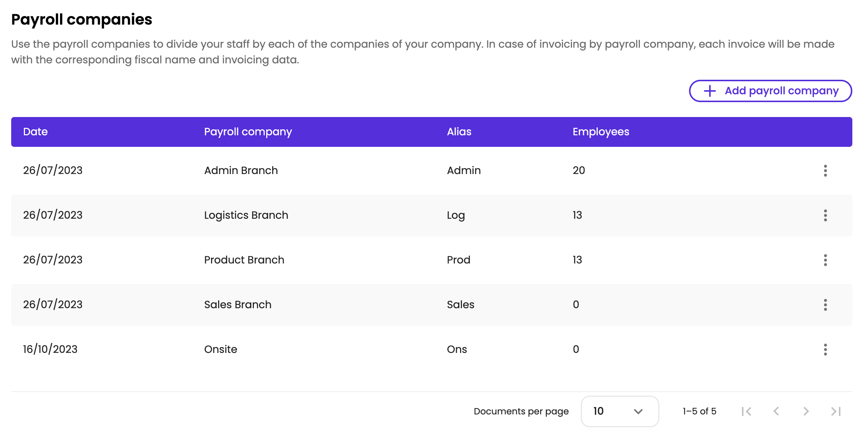
Task: Expand the page size chevron arrow
Action: point(638,411)
